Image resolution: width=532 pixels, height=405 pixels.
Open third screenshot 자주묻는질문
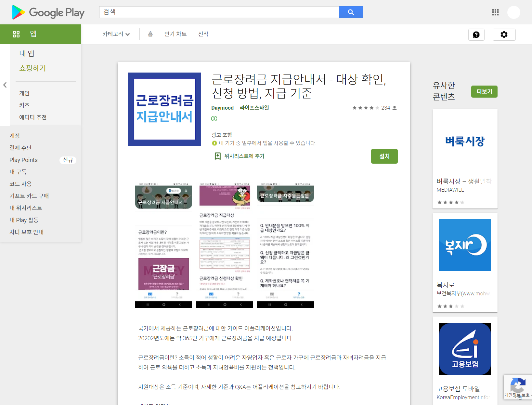pyautogui.click(x=285, y=245)
